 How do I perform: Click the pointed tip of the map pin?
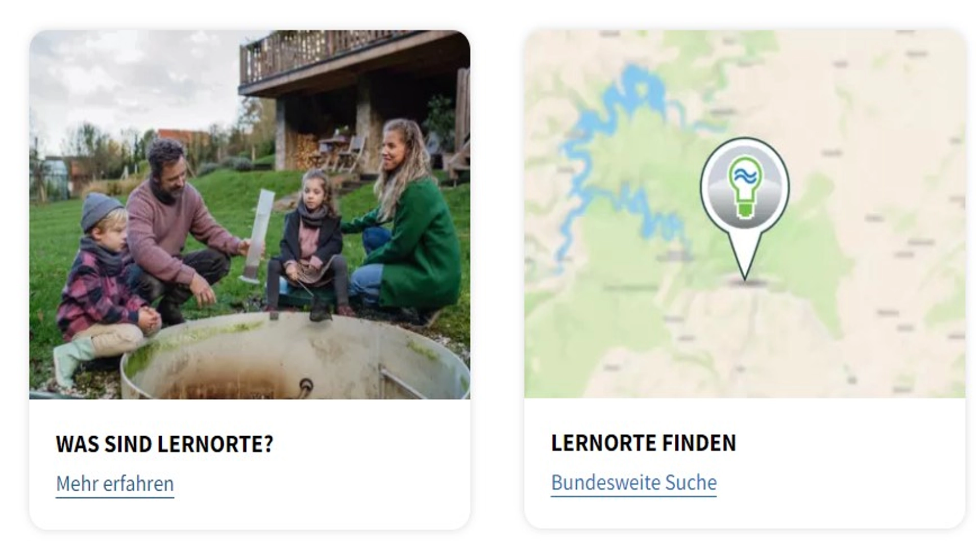click(745, 274)
